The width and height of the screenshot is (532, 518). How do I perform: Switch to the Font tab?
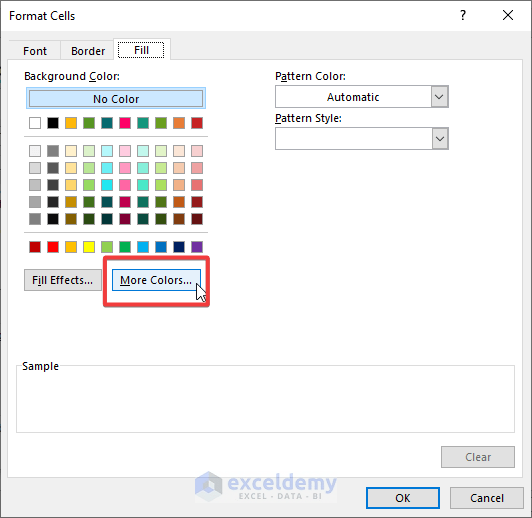tap(35, 51)
